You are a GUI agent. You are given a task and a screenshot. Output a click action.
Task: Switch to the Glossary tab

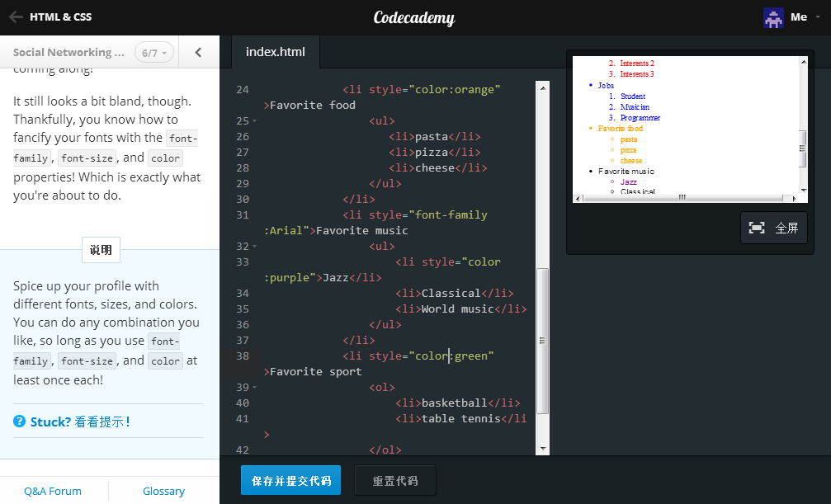(x=163, y=491)
